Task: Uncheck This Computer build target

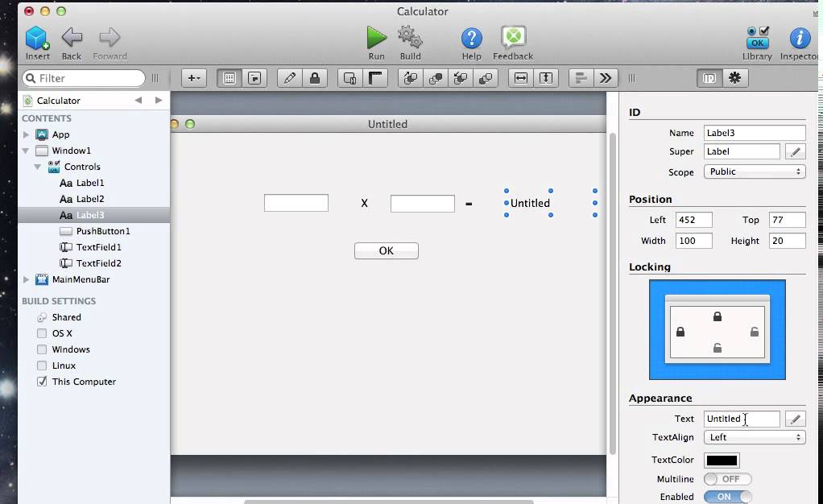Action: 42,382
